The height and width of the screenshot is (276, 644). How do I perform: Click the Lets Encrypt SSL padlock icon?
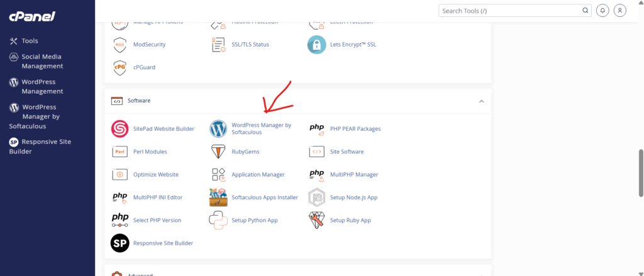316,45
